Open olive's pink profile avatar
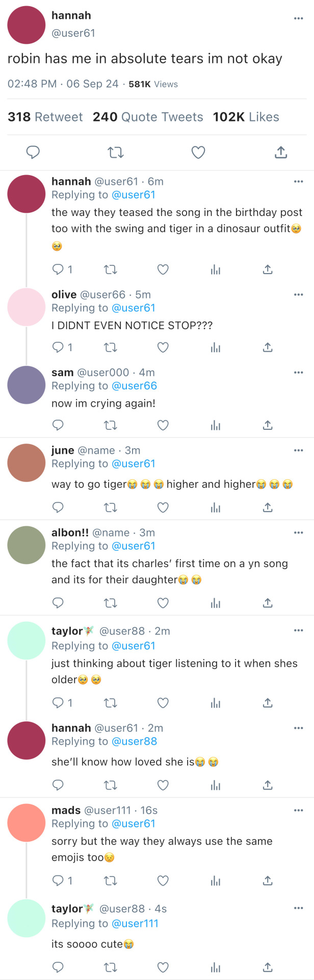The height and width of the screenshot is (980, 314). click(x=26, y=307)
